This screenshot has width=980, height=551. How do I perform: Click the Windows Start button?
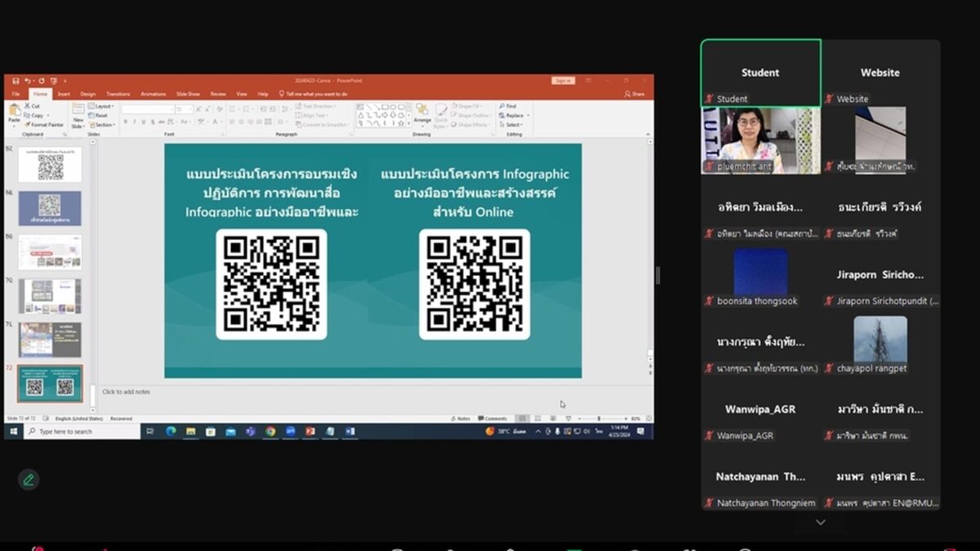(13, 431)
